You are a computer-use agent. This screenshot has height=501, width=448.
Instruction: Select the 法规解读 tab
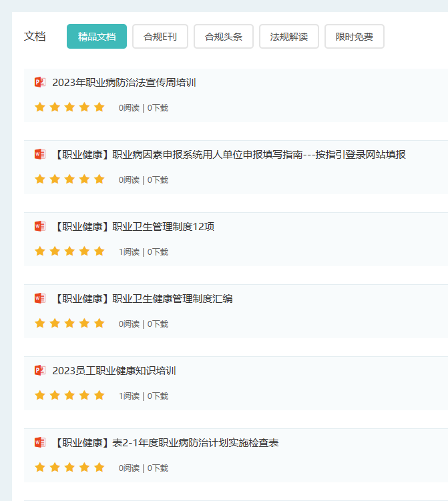tap(289, 37)
